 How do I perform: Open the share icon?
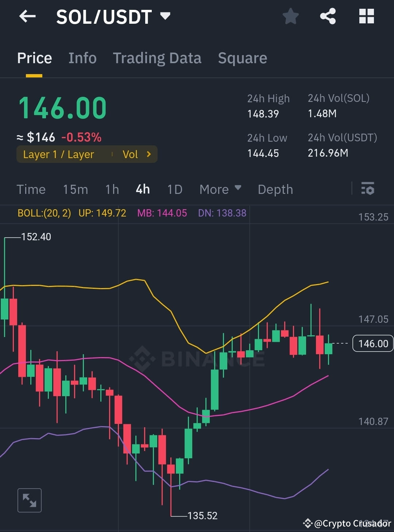click(x=328, y=16)
